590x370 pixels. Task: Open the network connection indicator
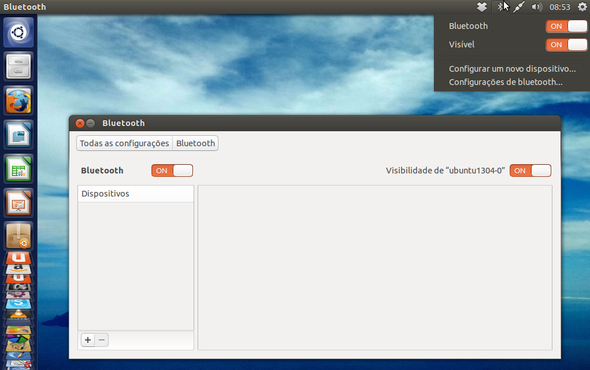point(519,7)
